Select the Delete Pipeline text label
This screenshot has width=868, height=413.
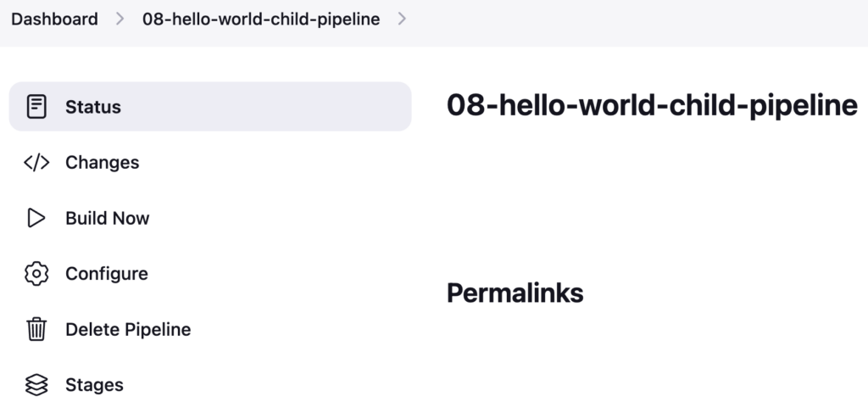click(129, 329)
